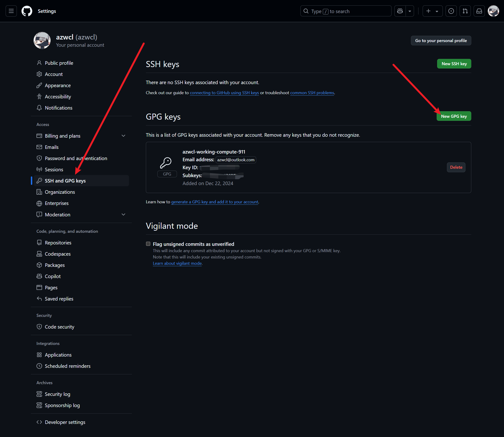Click the New SSH key button
504x437 pixels.
click(454, 64)
